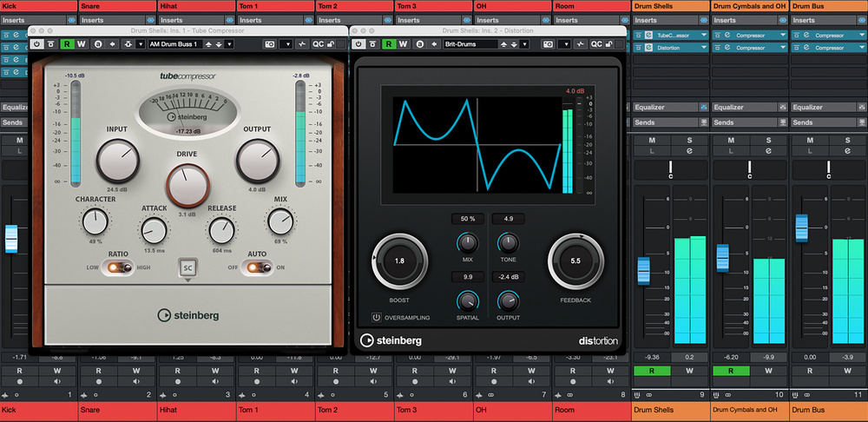The image size is (868, 422).
Task: Enable write automation in Distortion window
Action: pyautogui.click(x=403, y=43)
